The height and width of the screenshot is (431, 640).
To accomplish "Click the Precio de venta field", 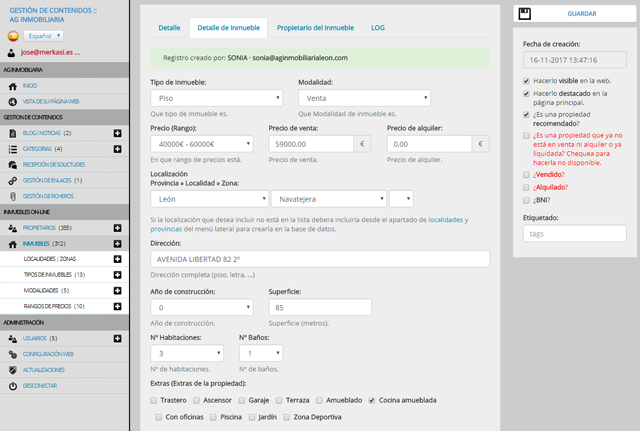I will [311, 144].
